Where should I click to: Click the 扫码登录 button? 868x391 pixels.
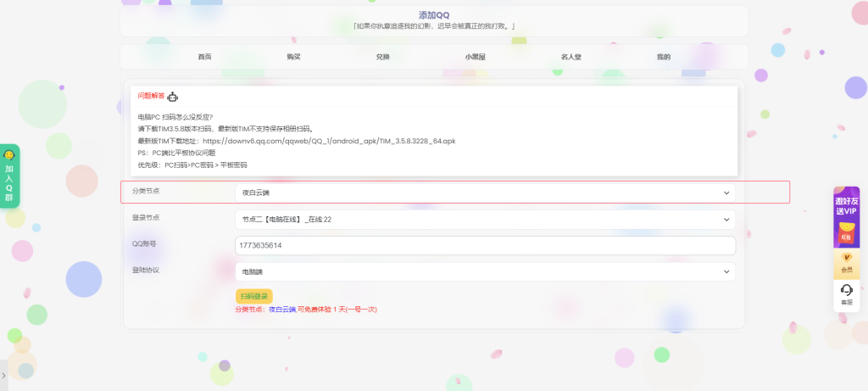click(x=254, y=296)
